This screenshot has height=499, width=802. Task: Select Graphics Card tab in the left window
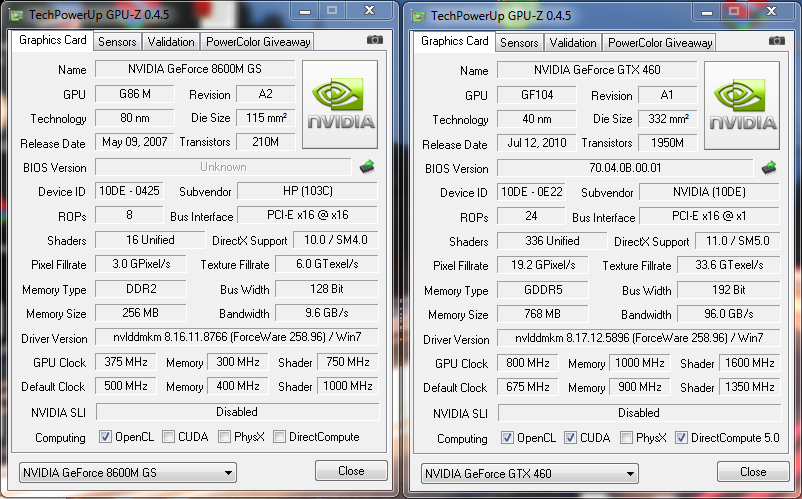point(53,40)
